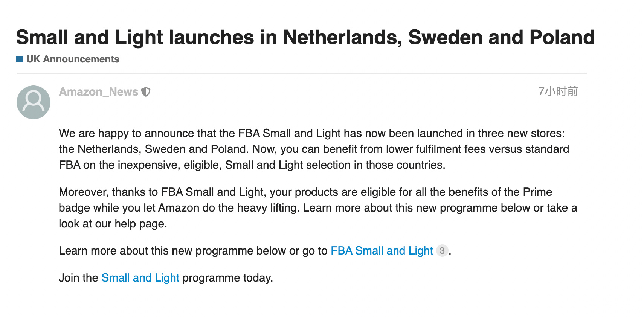Follow the FBA Small and Light link
The height and width of the screenshot is (317, 644).
[x=382, y=251]
